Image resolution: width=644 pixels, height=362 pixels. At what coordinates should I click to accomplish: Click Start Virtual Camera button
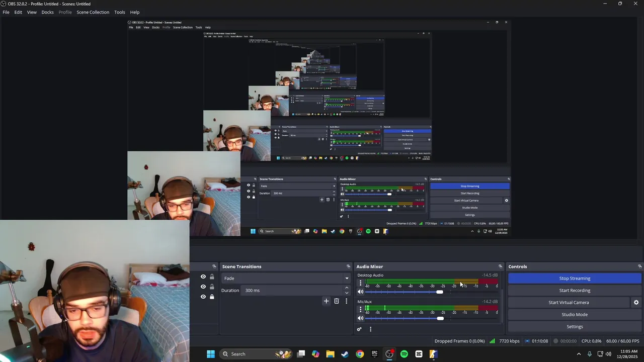point(569,303)
